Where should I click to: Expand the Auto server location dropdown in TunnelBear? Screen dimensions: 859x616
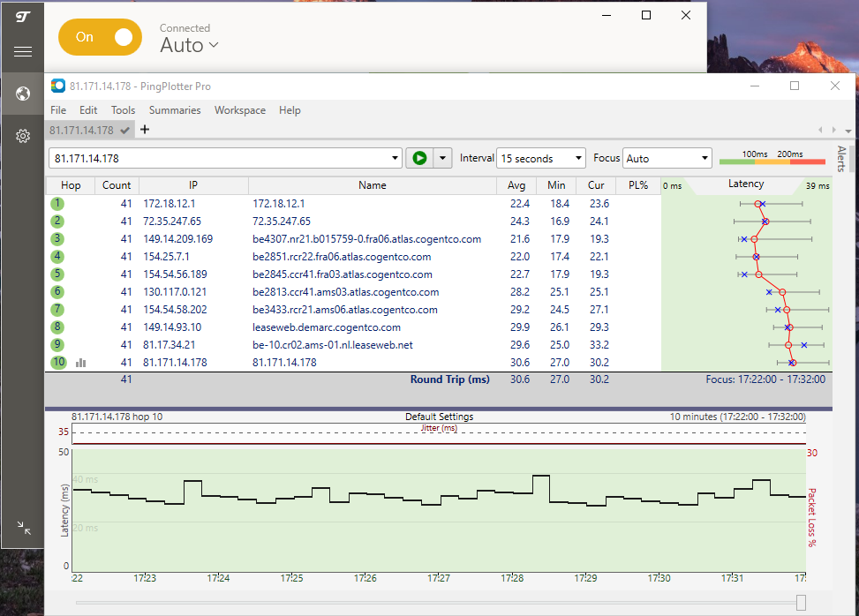(x=188, y=44)
